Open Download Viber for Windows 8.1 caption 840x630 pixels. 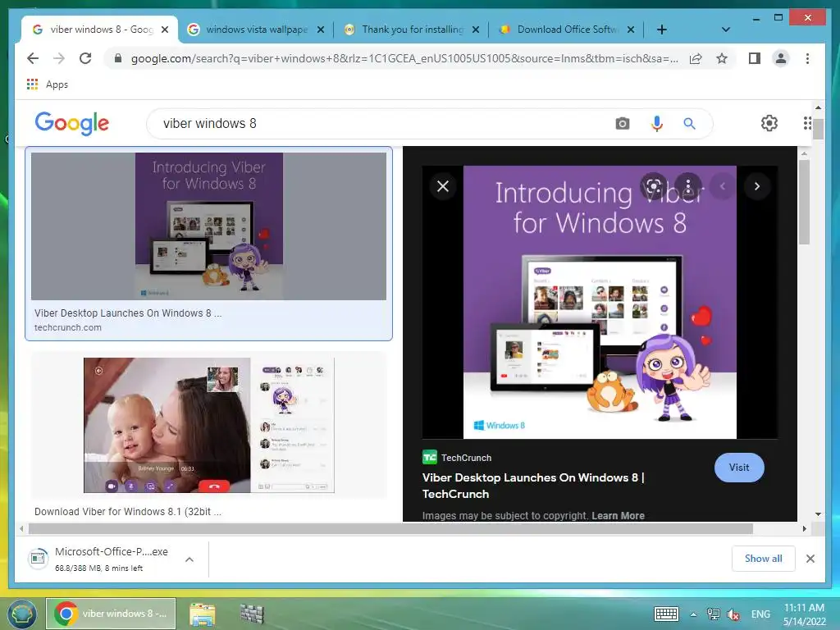coord(128,512)
